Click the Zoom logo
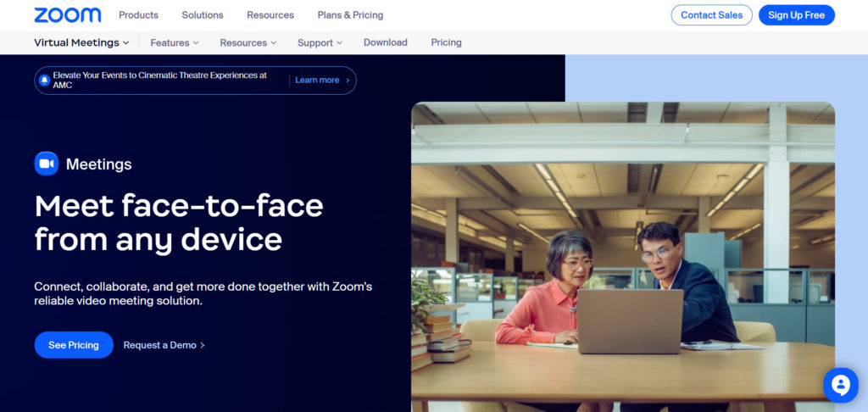This screenshot has height=412, width=868. point(67,15)
